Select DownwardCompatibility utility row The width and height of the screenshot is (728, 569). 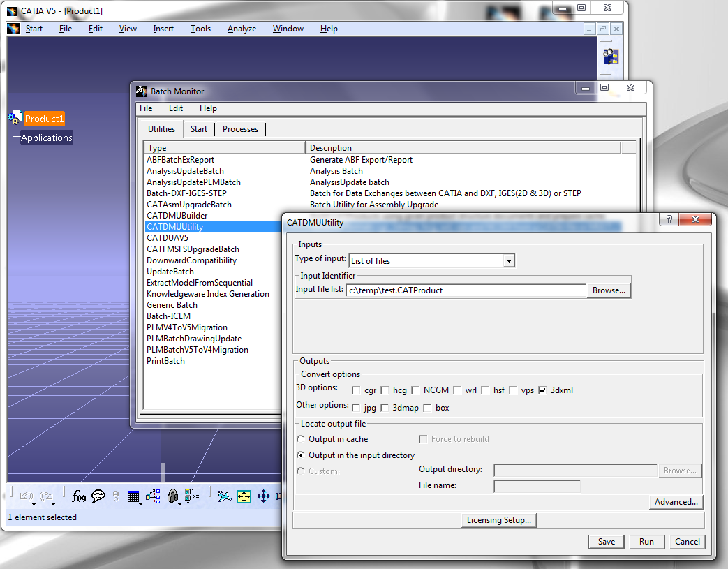click(191, 260)
